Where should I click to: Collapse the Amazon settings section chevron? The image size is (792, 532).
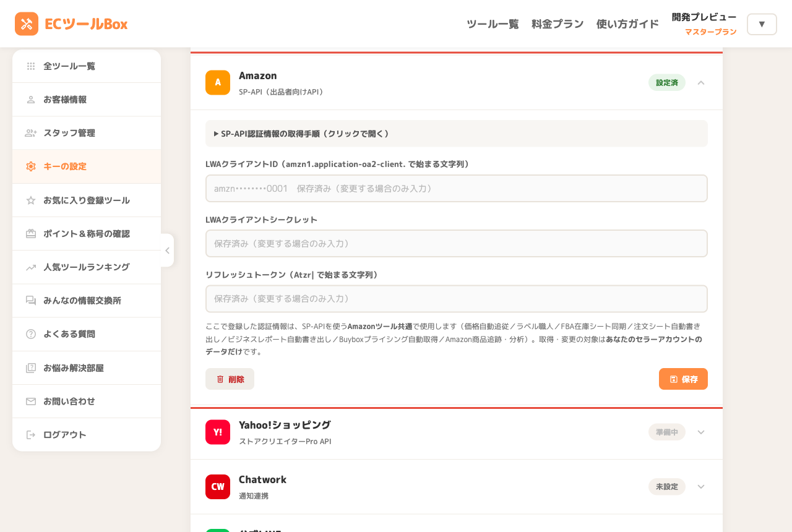[x=701, y=82]
